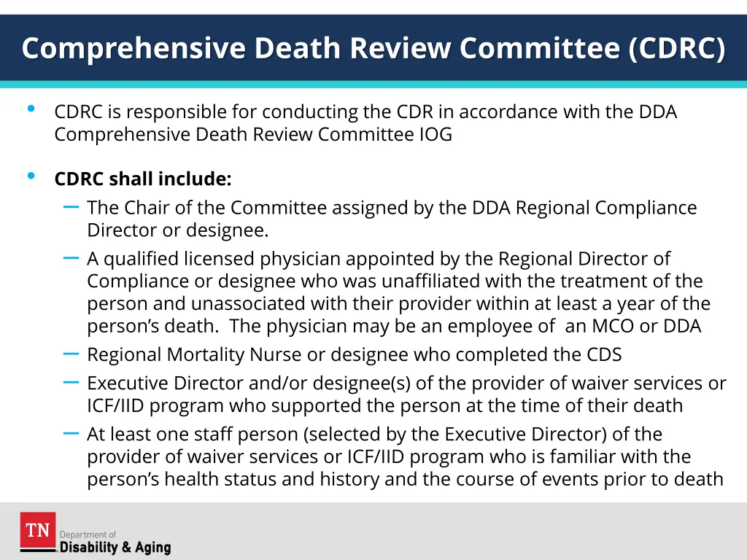Click the dash before The Chair of the Committee
The height and width of the screenshot is (560, 747).
click(x=71, y=207)
